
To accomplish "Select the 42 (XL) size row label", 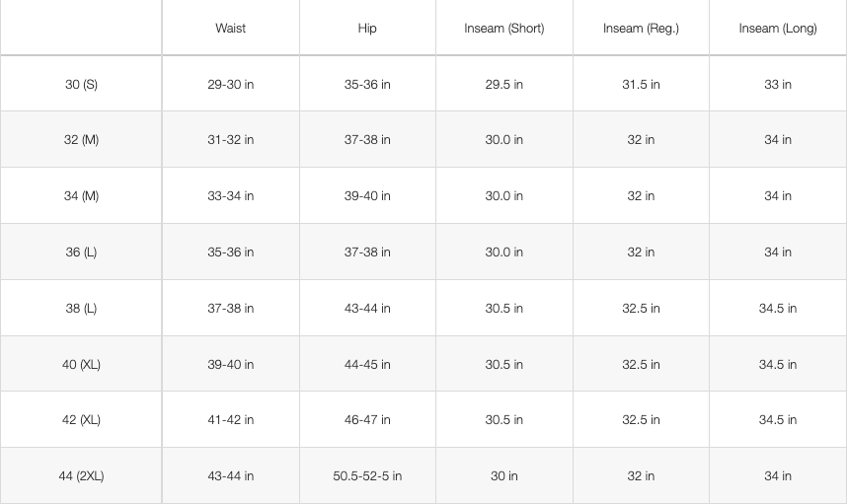I will click(81, 420).
